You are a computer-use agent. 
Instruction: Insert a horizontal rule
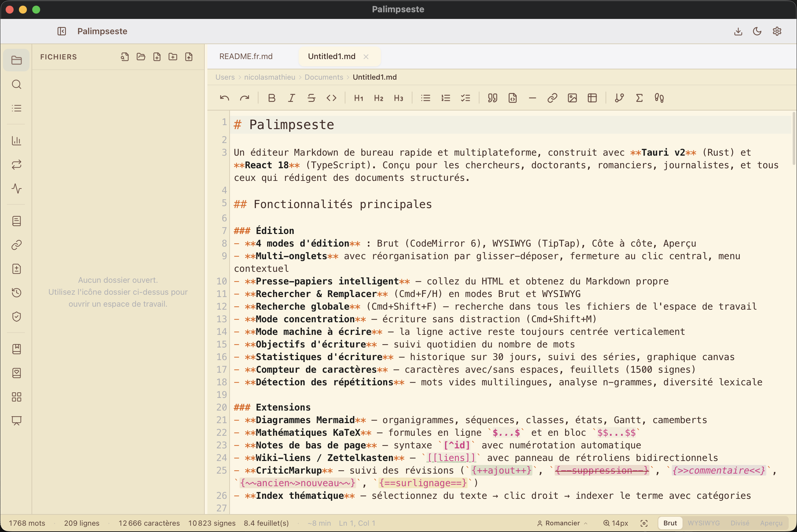tap(533, 98)
